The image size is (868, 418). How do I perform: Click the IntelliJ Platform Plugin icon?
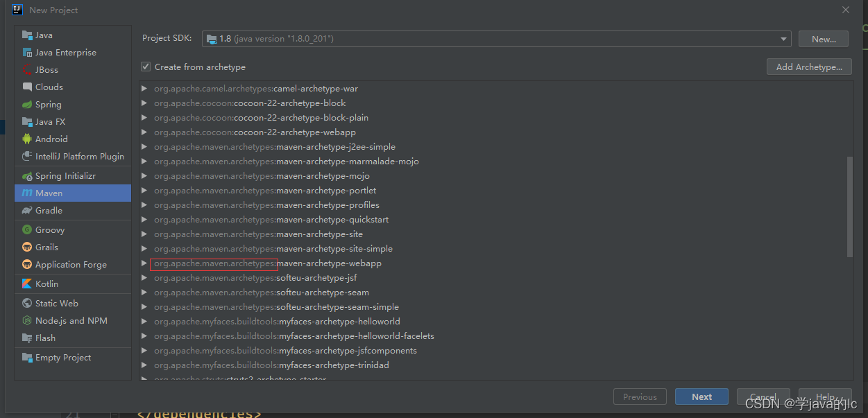27,157
